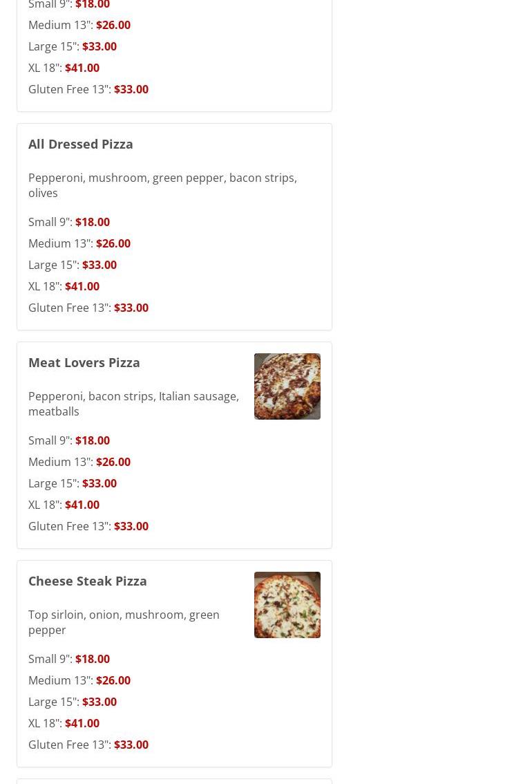532x784 pixels.
Task: Click the All Dressed Pizza toppings description
Action: coord(162,185)
